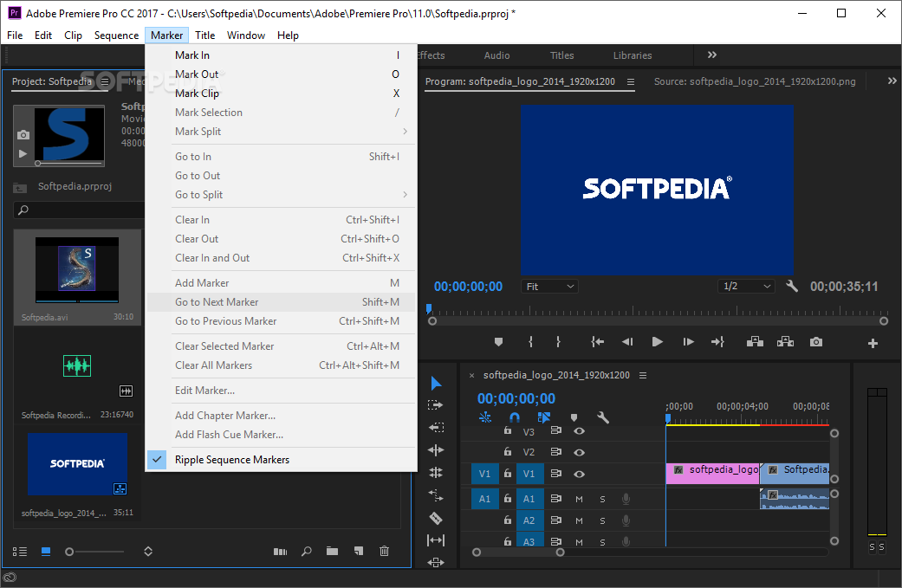Select the Rate Stretch tool

pos(436,494)
